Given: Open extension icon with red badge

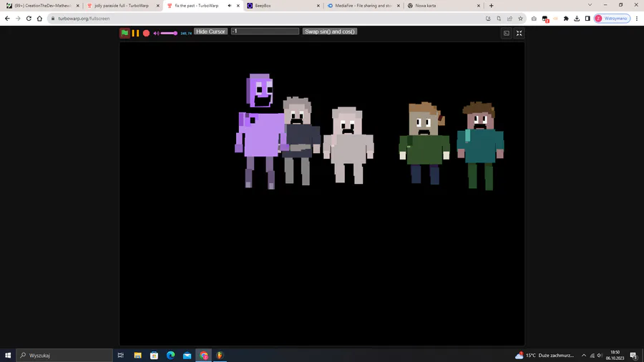Looking at the screenshot, I should coord(545,19).
